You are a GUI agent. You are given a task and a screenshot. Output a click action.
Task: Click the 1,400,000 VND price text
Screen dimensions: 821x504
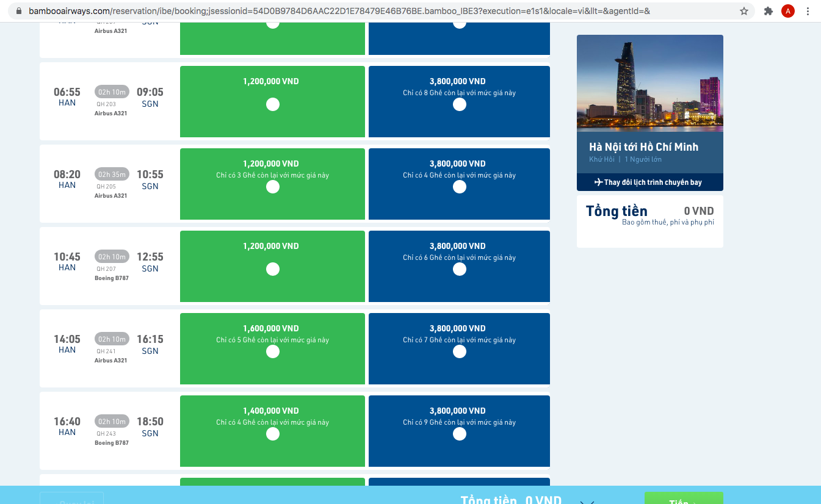271,411
